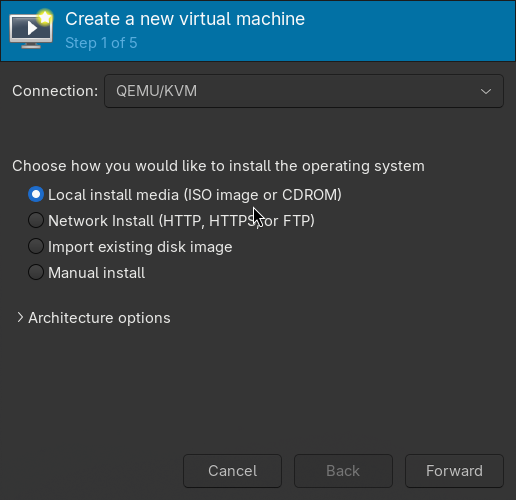
Task: Click the 'Connection:' label
Action: 55,91
